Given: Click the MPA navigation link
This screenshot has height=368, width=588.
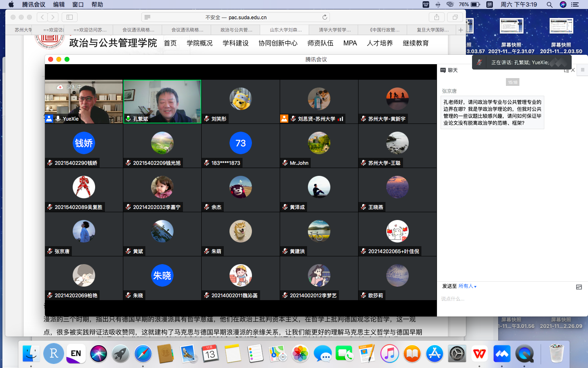Looking at the screenshot, I should coord(350,43).
